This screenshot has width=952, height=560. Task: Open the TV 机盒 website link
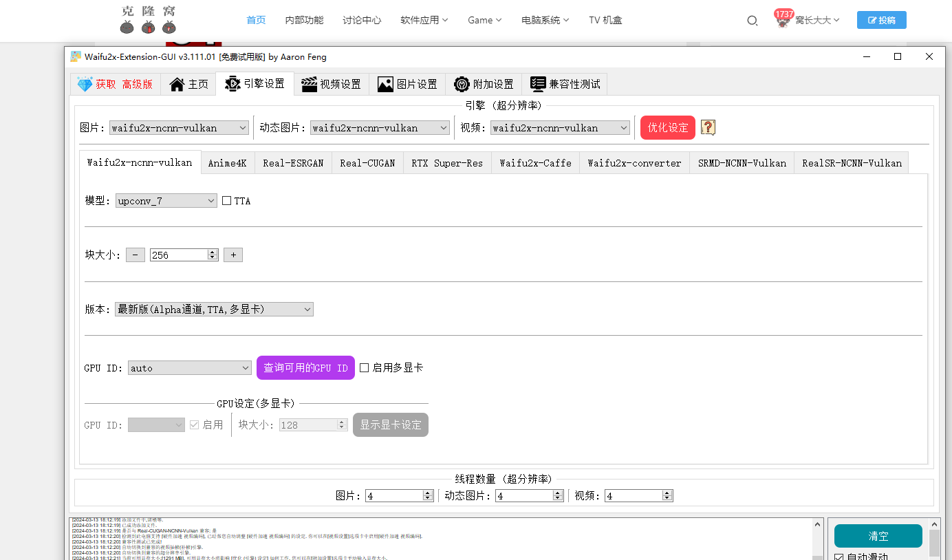pyautogui.click(x=605, y=20)
